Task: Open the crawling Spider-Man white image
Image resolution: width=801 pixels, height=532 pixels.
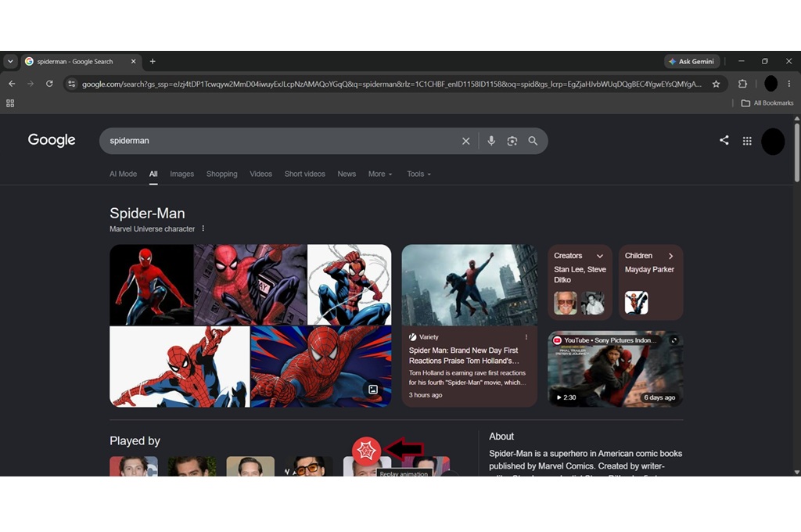Action: pyautogui.click(x=180, y=366)
